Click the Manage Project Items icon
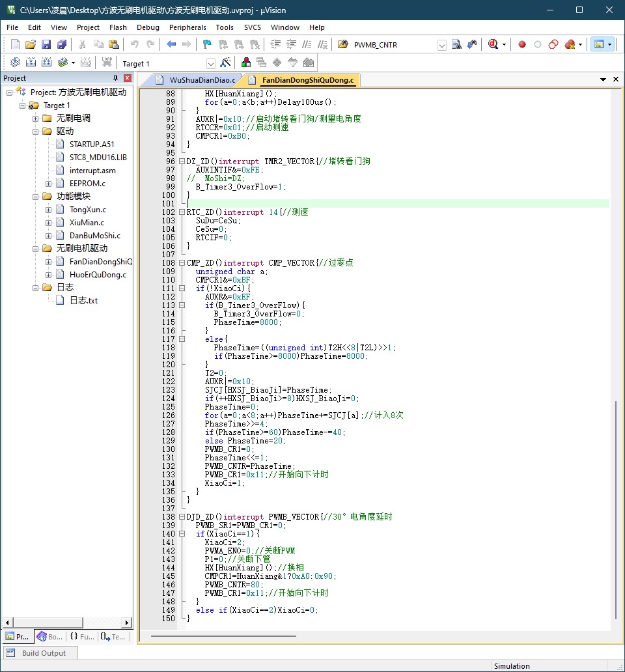625x672 pixels. pos(246,63)
